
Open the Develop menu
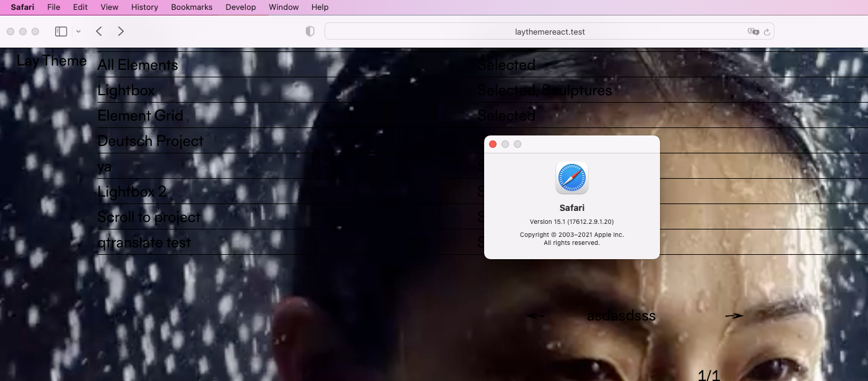[x=240, y=7]
